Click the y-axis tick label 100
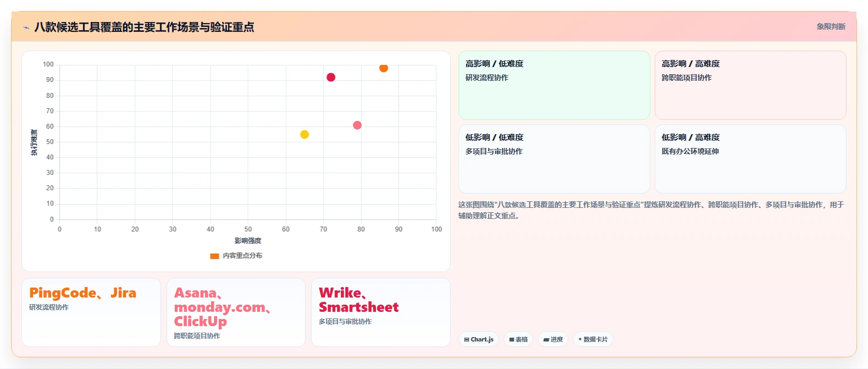The image size is (868, 369). [48, 64]
